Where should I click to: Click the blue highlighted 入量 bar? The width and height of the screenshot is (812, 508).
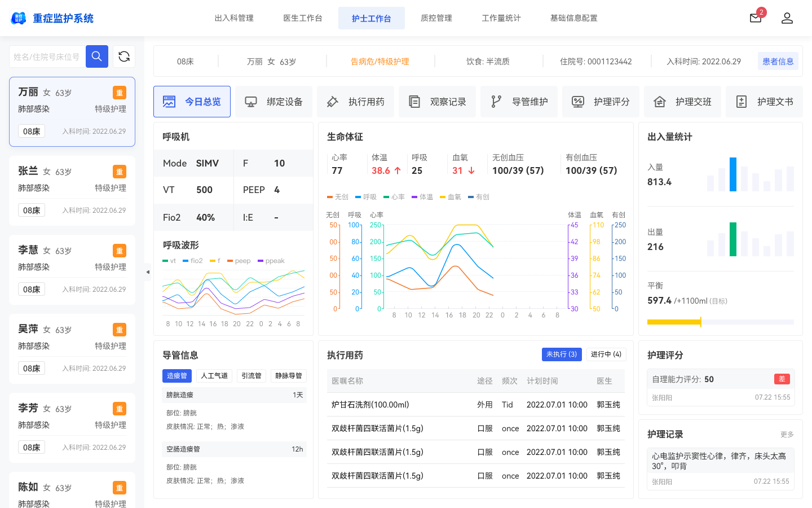pos(733,174)
